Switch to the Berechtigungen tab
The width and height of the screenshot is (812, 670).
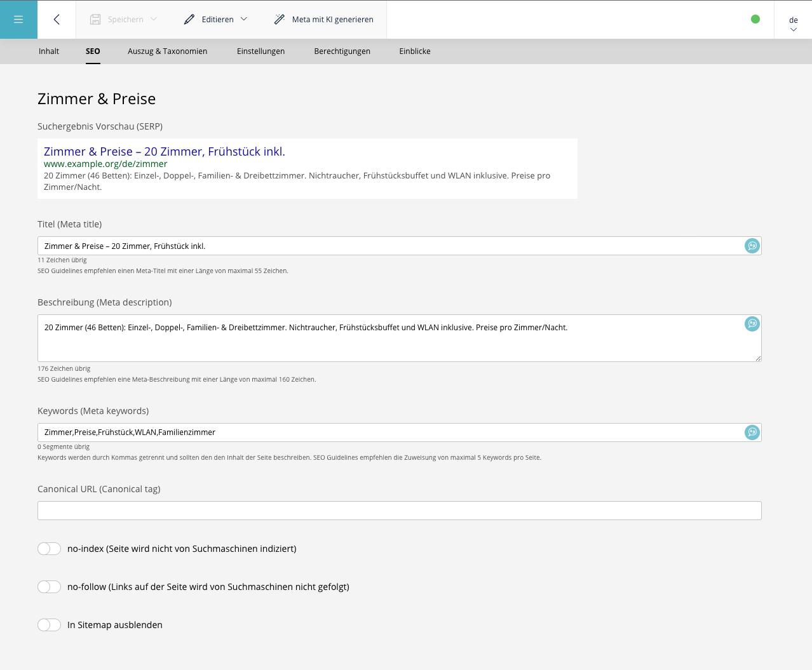click(x=342, y=51)
